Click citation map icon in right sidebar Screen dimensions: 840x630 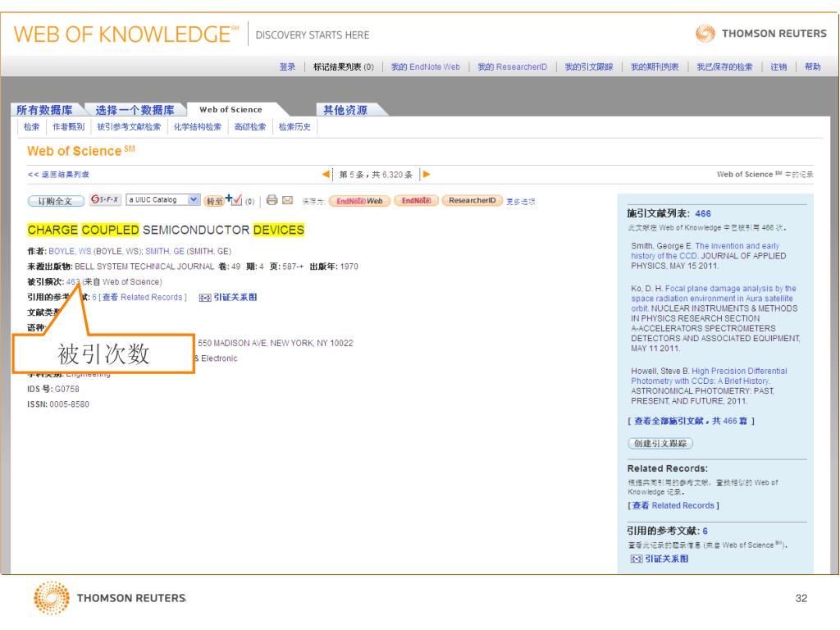click(637, 559)
